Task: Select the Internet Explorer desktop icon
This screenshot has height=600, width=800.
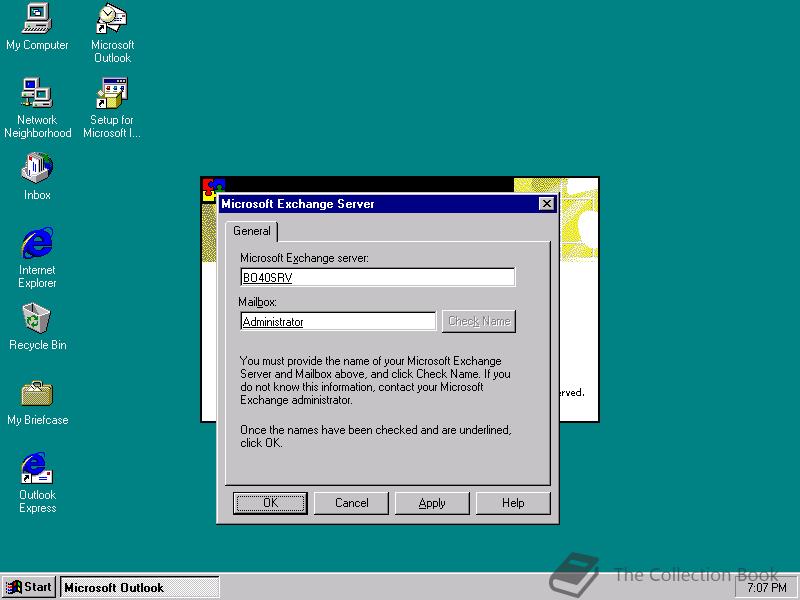Action: pos(37,258)
